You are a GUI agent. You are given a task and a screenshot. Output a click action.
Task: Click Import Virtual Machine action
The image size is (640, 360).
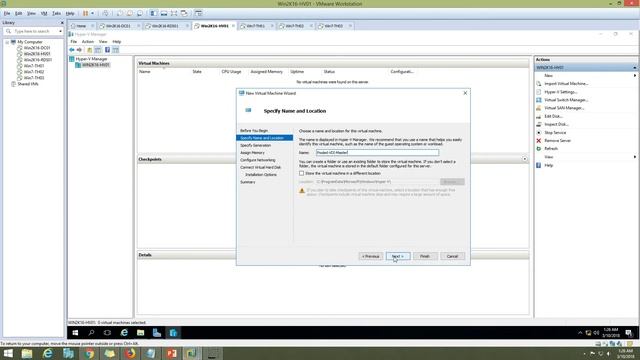[x=566, y=84]
